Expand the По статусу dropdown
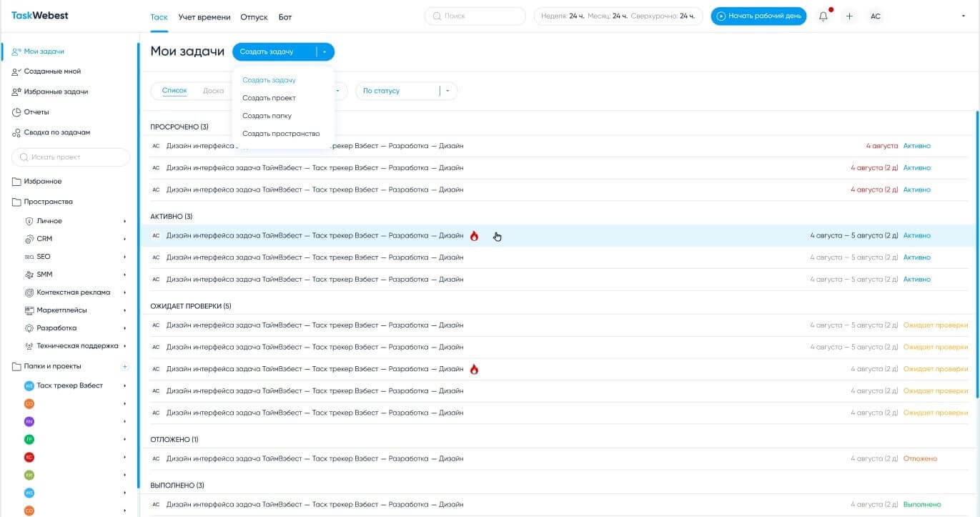The width and height of the screenshot is (980, 517). coord(447,91)
